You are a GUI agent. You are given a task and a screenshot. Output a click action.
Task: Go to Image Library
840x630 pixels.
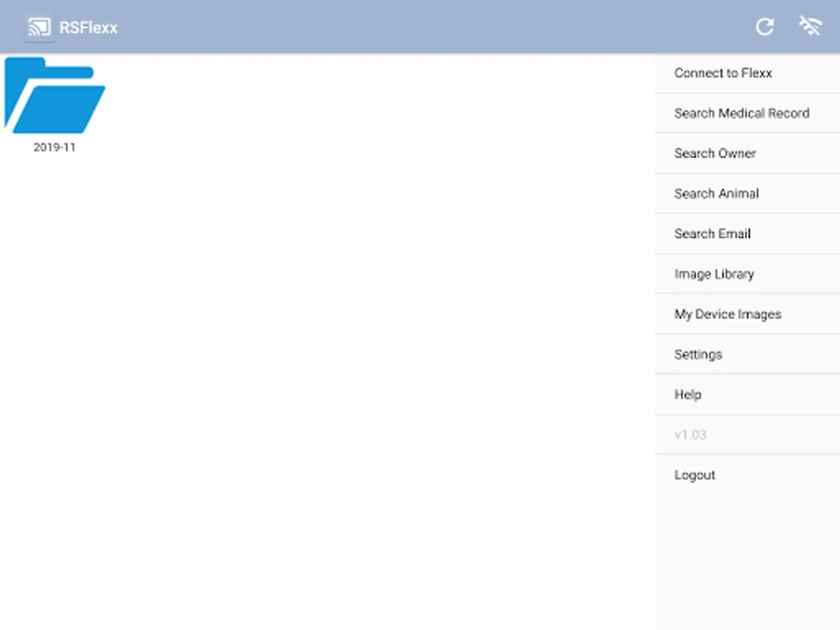click(x=748, y=274)
